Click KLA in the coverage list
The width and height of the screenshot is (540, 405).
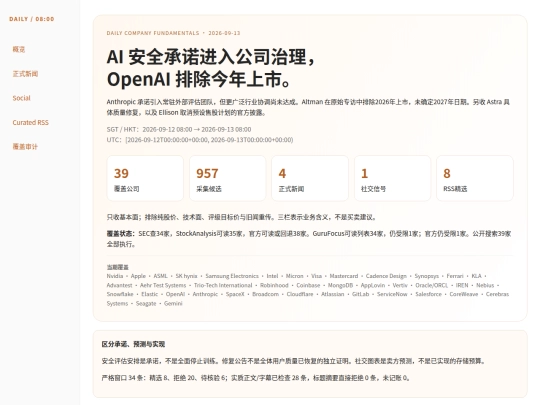pyautogui.click(x=476, y=276)
